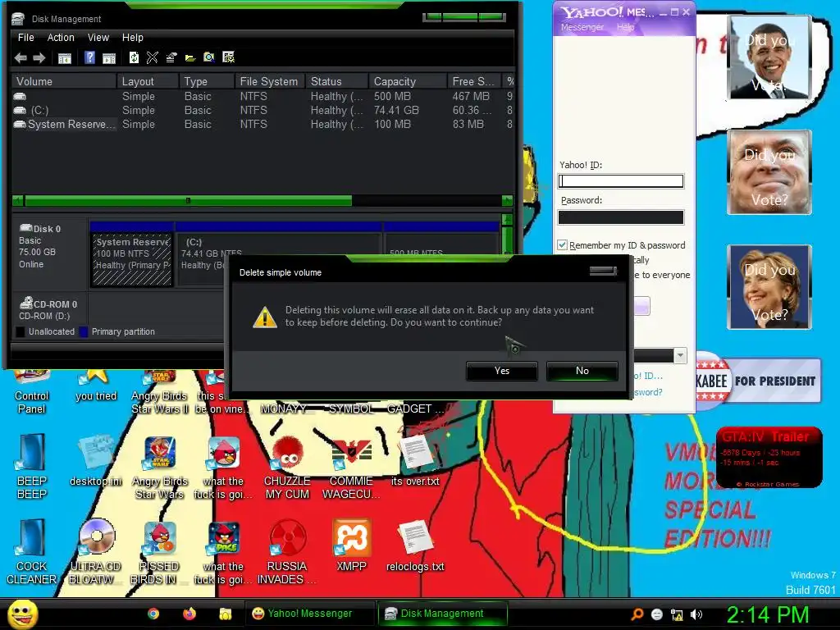Click the GTA:IV Trailer countdown gadget
This screenshot has height=630, width=840.
point(769,457)
